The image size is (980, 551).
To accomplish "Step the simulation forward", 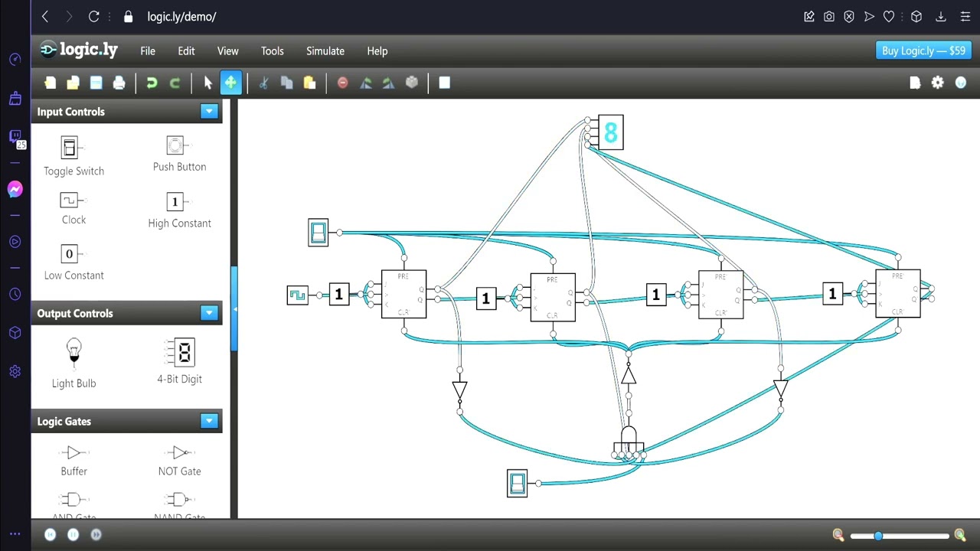I will [96, 535].
